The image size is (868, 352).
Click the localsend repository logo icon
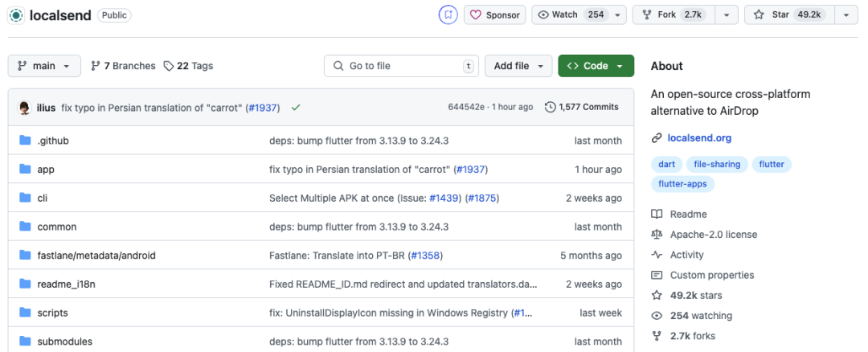pyautogui.click(x=16, y=15)
